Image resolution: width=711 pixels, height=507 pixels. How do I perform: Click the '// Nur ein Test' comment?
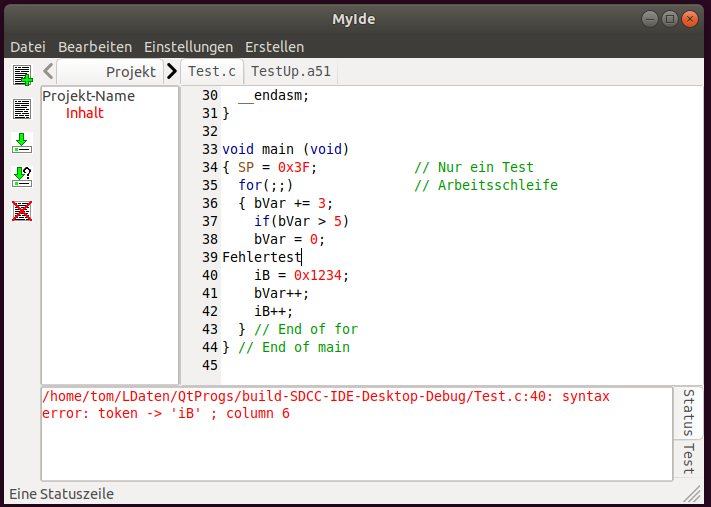pos(474,167)
